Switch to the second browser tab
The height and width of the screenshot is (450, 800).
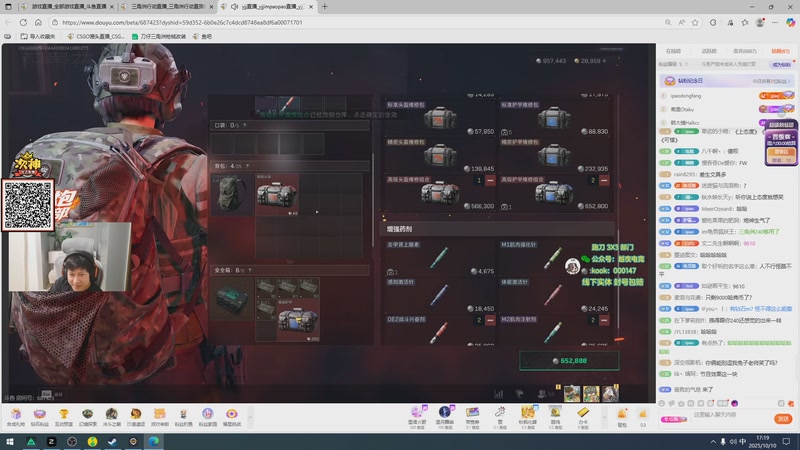tap(167, 7)
